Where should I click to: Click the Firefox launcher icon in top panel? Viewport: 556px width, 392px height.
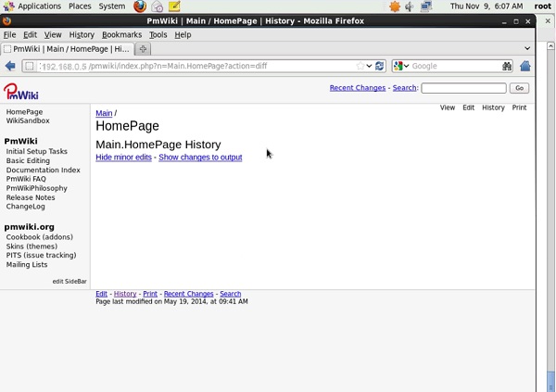click(x=140, y=6)
